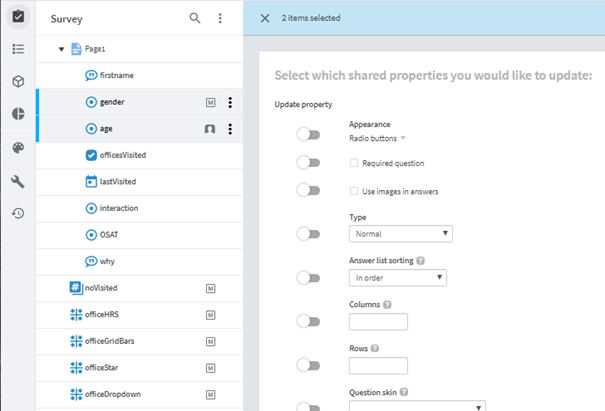Collapse the Page1 tree node
Screen dimensions: 605x411
[x=61, y=49]
